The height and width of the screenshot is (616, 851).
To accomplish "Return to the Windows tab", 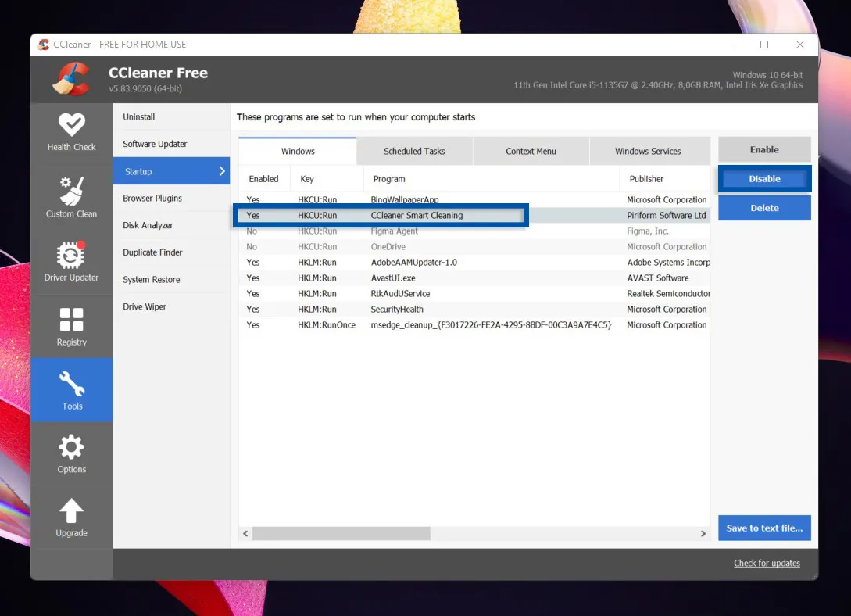I will click(x=297, y=151).
